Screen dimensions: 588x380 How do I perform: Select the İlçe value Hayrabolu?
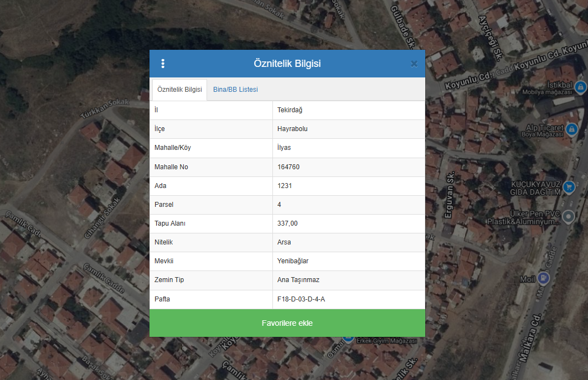[292, 129]
